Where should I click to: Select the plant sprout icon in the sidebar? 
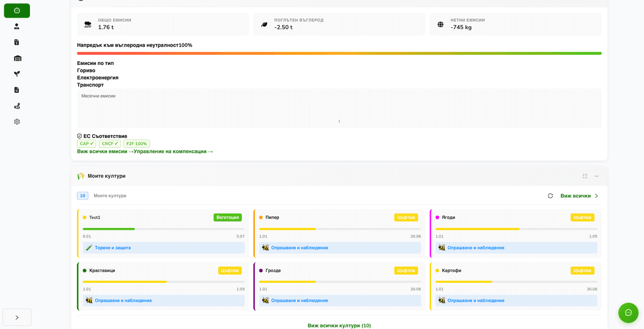[17, 74]
